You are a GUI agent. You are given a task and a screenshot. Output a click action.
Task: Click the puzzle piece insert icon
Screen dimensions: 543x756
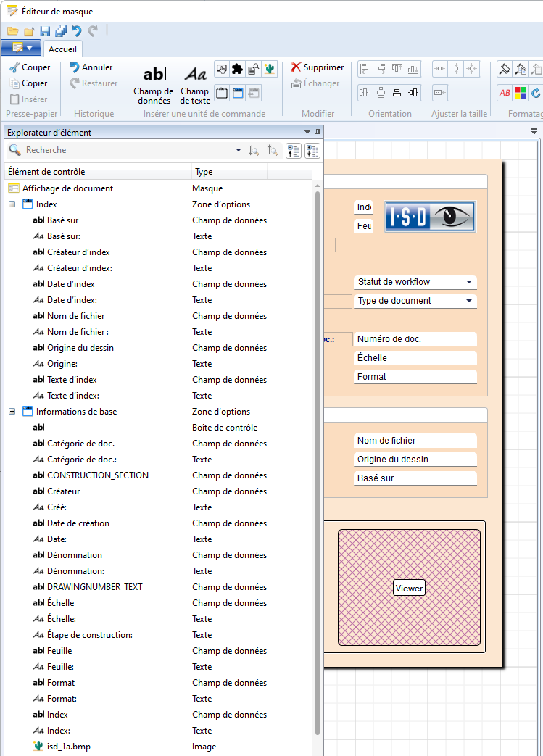coord(237,69)
